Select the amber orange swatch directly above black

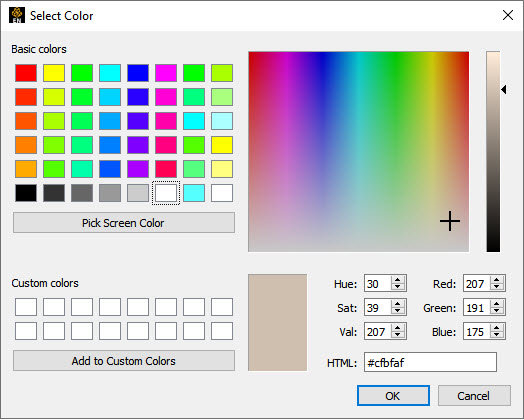pyautogui.click(x=26, y=169)
